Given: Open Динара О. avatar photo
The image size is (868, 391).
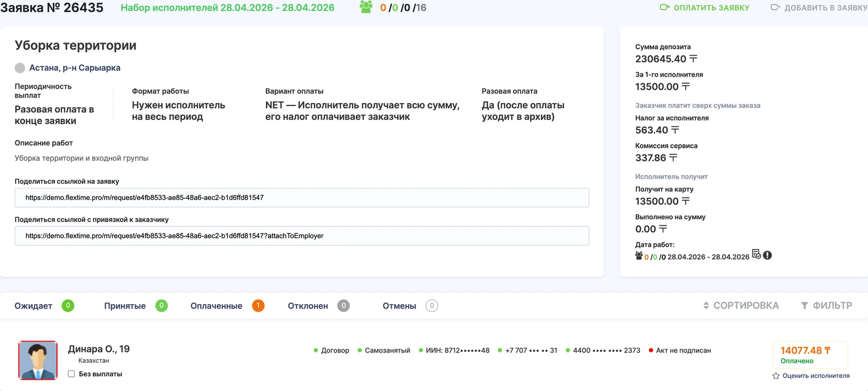Looking at the screenshot, I should click(x=38, y=361).
